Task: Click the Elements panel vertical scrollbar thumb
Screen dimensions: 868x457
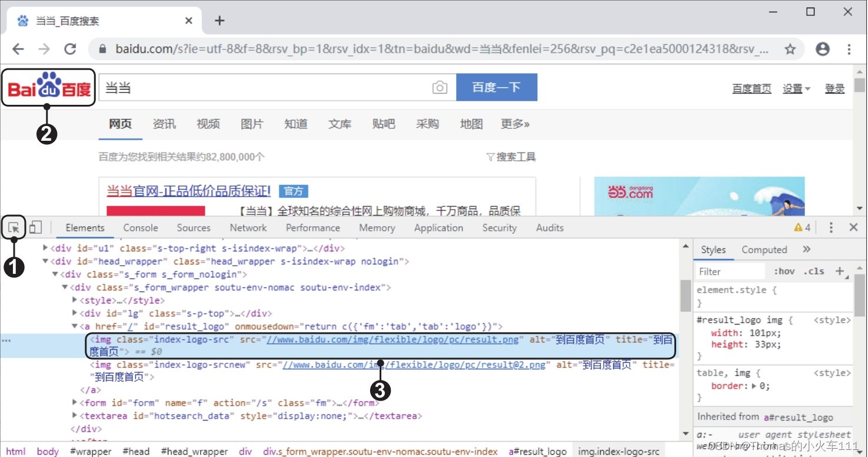Action: click(686, 295)
